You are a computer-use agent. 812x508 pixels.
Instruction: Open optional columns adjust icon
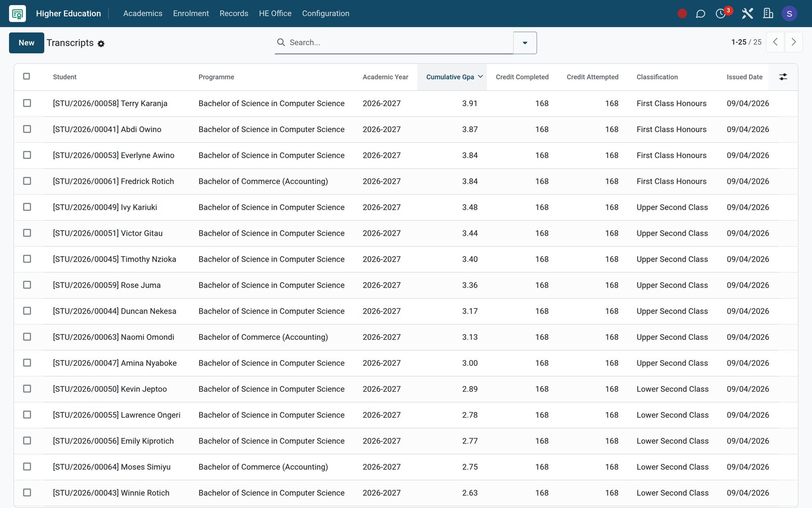[x=783, y=77]
